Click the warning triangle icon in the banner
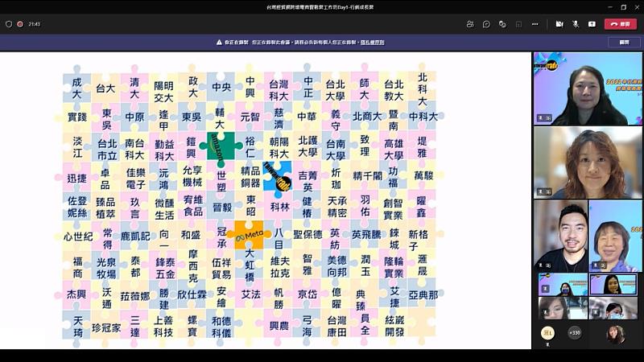This screenshot has width=644, height=362. point(219,43)
